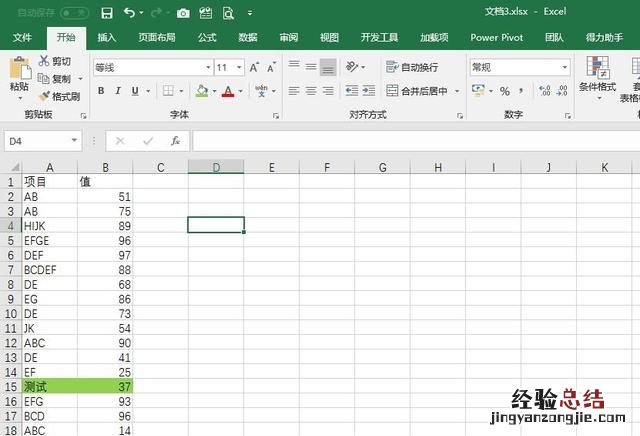Click the green highlighted cell 测试
The width and height of the screenshot is (640, 436).
click(49, 386)
